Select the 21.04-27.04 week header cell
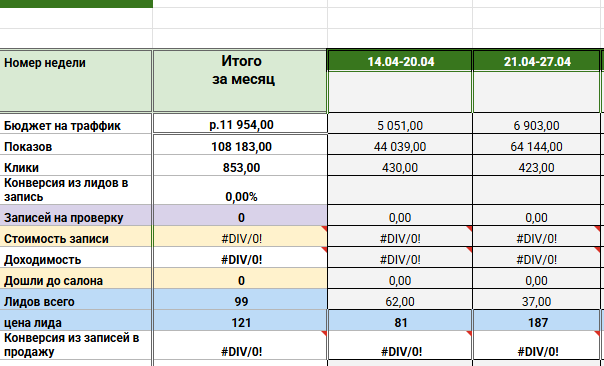604x366 pixels. 537,61
